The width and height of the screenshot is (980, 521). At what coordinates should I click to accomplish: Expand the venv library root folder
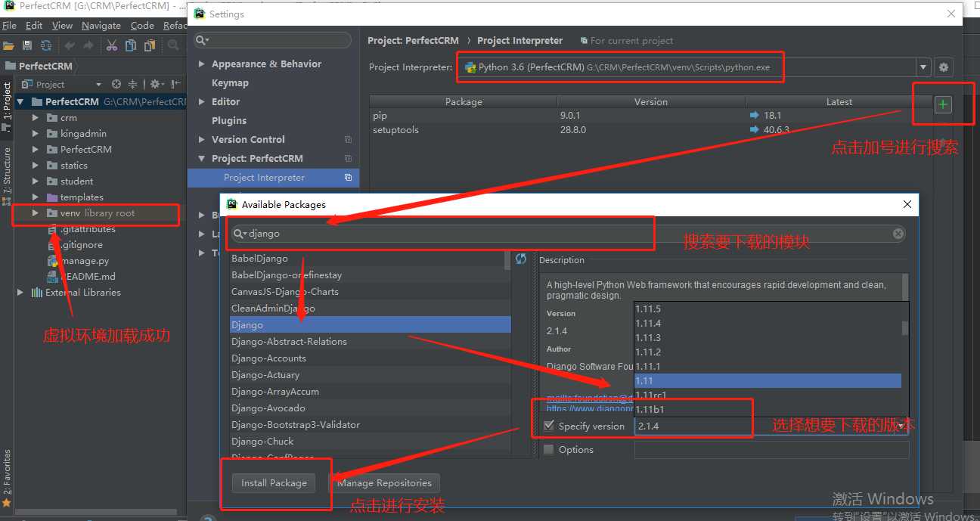pos(36,213)
